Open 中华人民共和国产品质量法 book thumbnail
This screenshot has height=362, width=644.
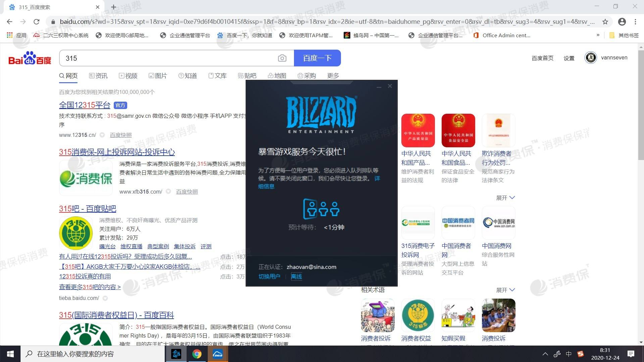[x=418, y=131]
